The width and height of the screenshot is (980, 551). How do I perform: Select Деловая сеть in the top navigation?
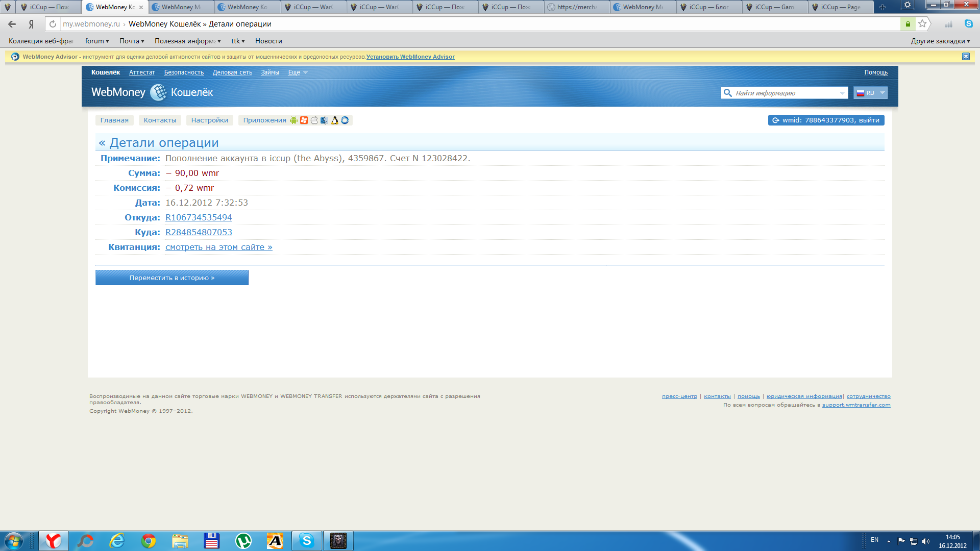tap(232, 72)
